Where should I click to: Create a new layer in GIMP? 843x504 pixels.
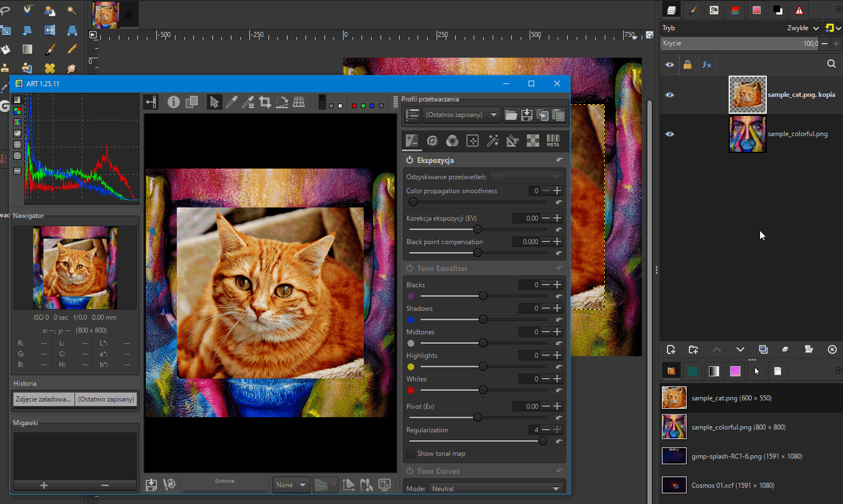671,349
